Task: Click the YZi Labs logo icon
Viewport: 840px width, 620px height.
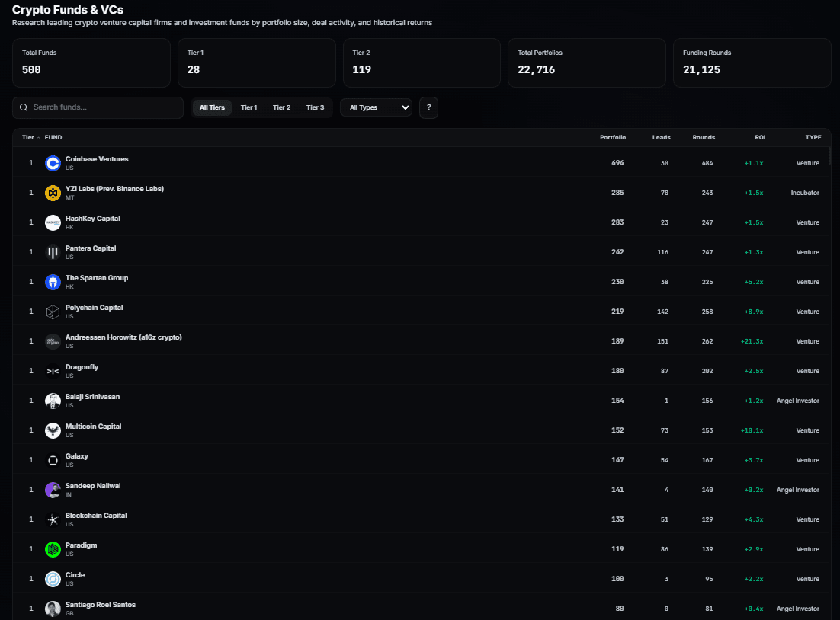Action: (x=53, y=193)
